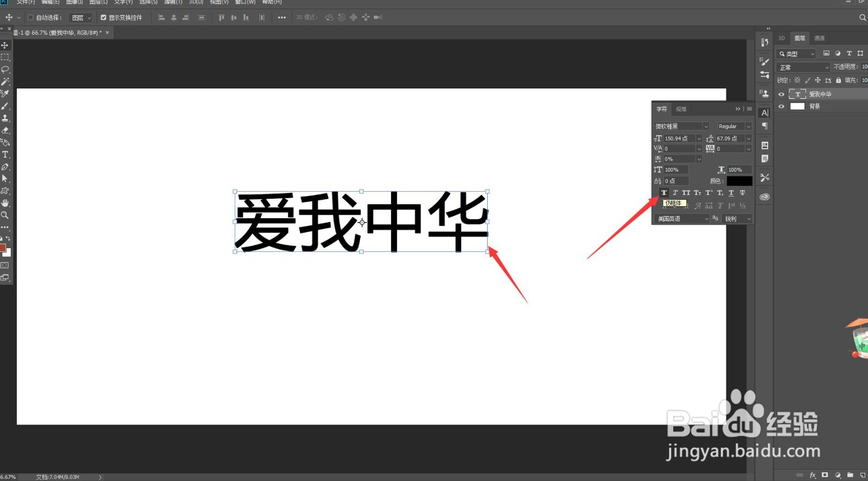This screenshot has height=481, width=868.
Task: Click the align left edges icon
Action: 161,17
